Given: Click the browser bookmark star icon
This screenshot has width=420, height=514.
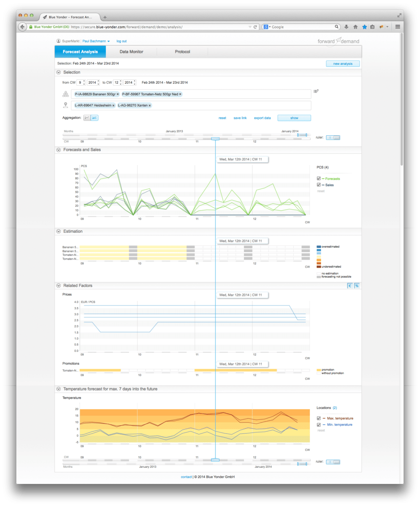Looking at the screenshot, I should 364,27.
